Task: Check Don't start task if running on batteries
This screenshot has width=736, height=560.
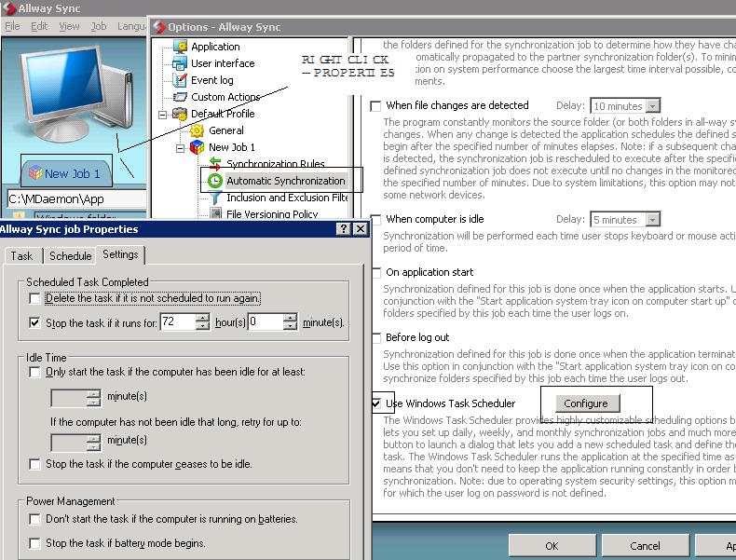Action: [34, 519]
